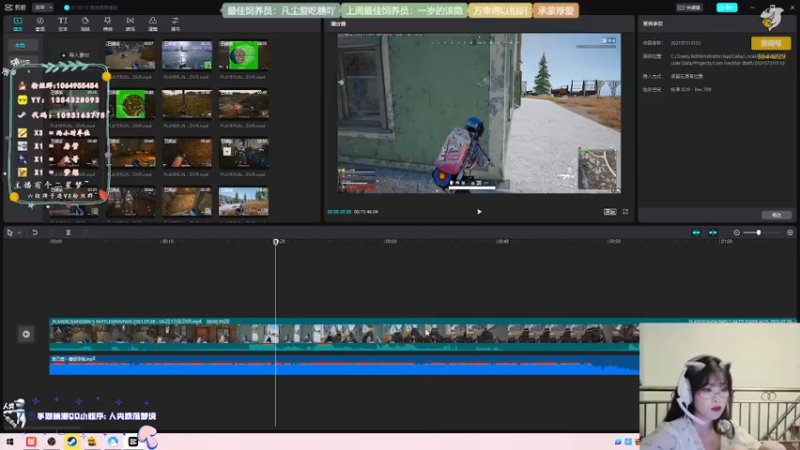This screenshot has height=450, width=800.
Task: Toggle auto snapping in timeline
Action: 713,233
